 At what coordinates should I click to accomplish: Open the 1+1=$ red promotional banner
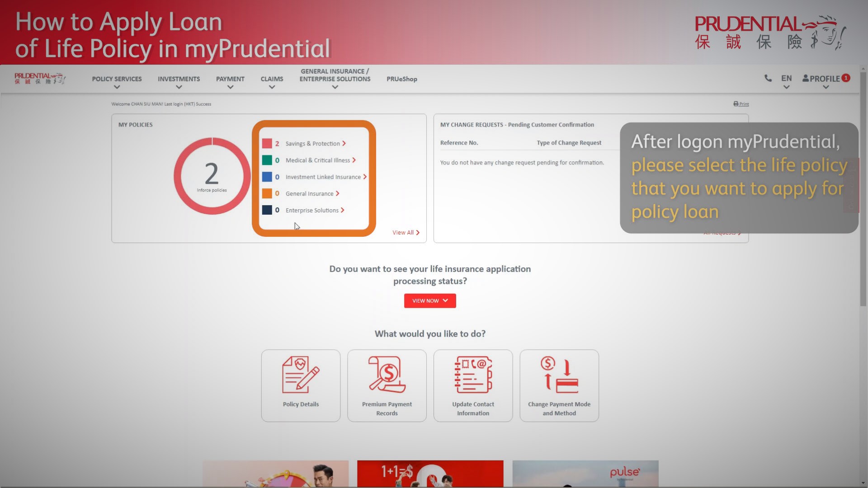pyautogui.click(x=430, y=474)
